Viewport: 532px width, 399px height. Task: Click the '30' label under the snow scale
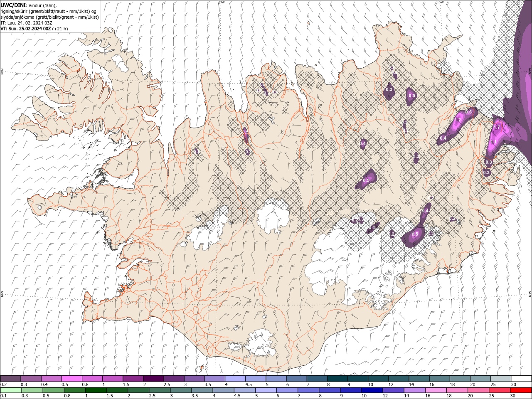coord(513,384)
